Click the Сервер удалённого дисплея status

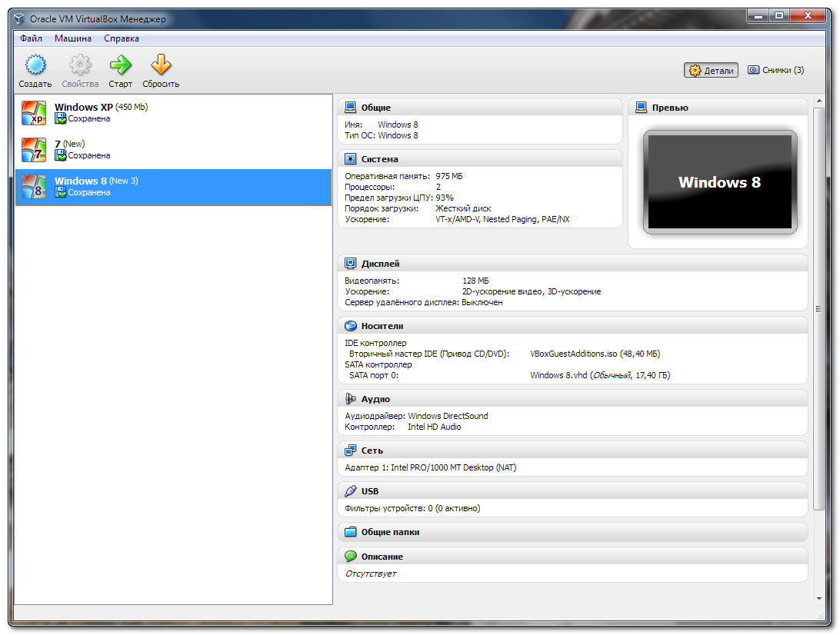pos(482,302)
